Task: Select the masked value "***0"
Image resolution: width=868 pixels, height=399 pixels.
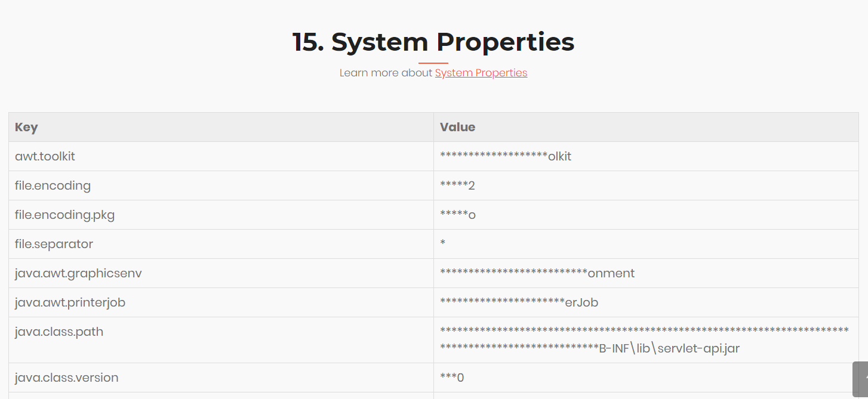Action: click(452, 378)
